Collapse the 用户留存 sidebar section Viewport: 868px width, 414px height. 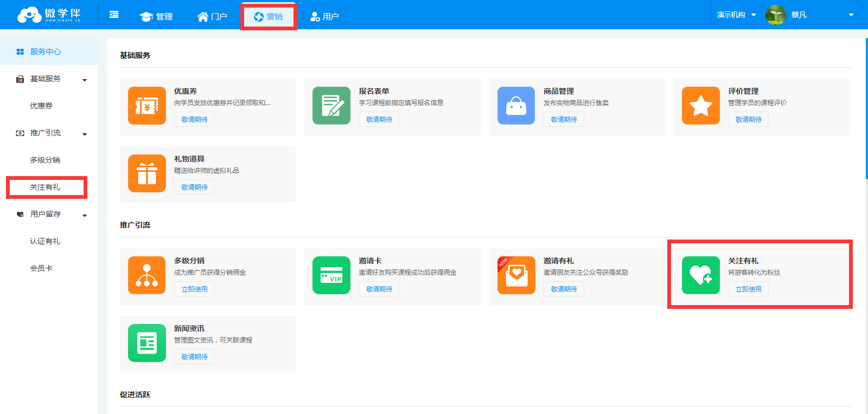click(85, 216)
